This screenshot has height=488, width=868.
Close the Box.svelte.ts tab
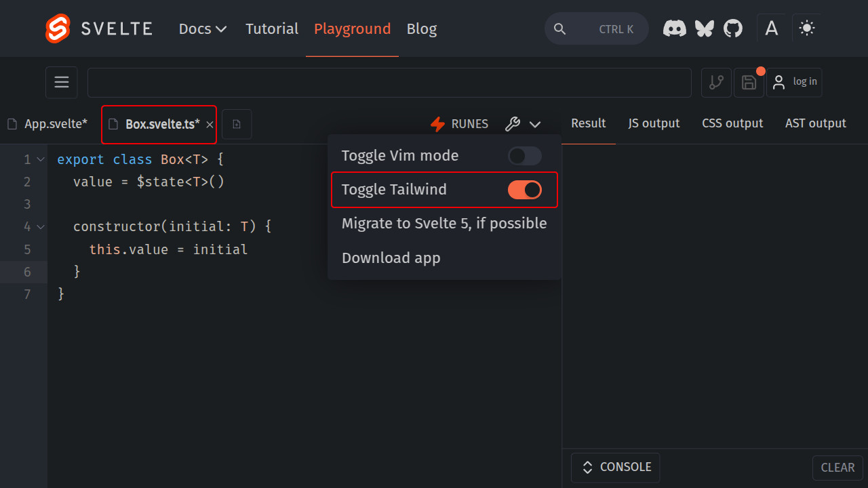(x=210, y=125)
